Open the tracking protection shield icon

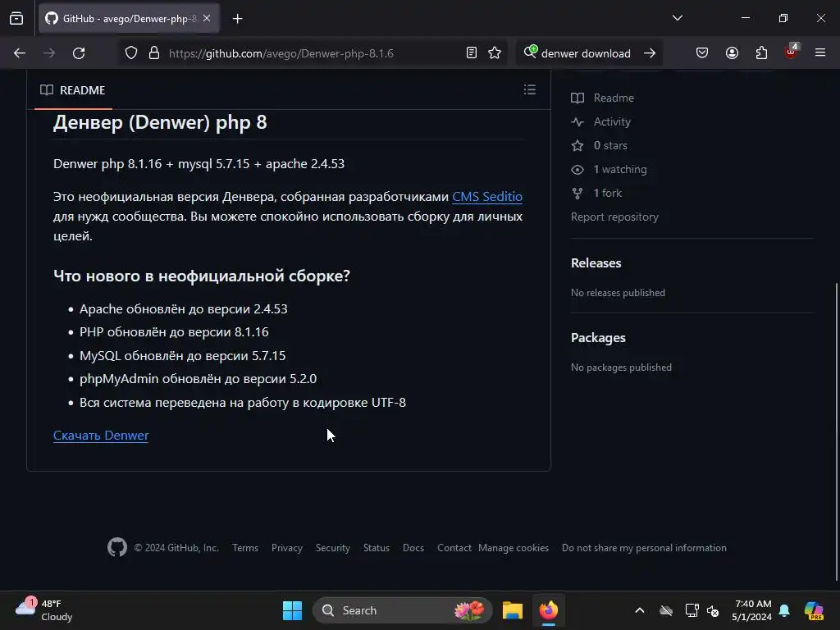[131, 53]
